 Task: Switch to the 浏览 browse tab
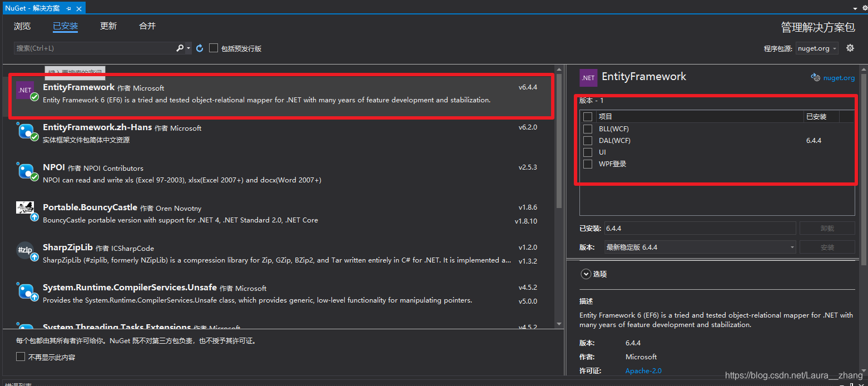point(22,26)
